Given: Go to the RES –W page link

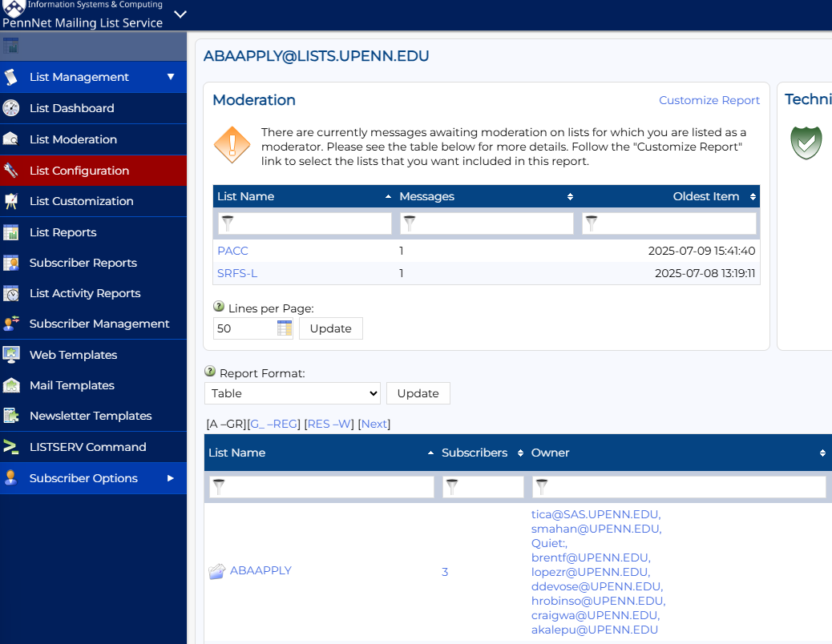Looking at the screenshot, I should pyautogui.click(x=329, y=424).
